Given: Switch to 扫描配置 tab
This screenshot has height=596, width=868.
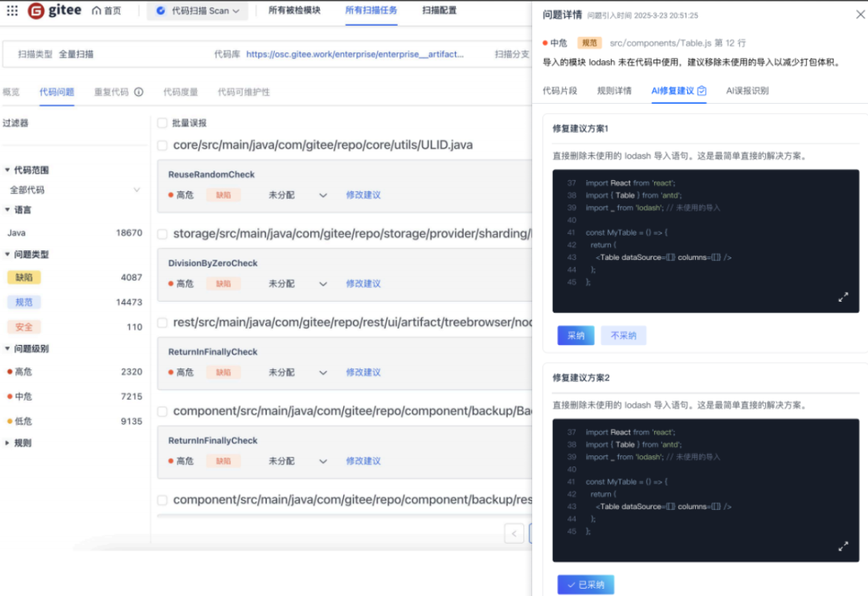Looking at the screenshot, I should coord(439,10).
